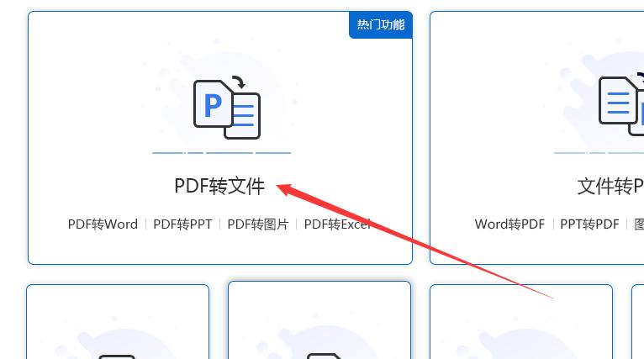
Task: Open the PDF转文件 card title
Action: tap(219, 186)
